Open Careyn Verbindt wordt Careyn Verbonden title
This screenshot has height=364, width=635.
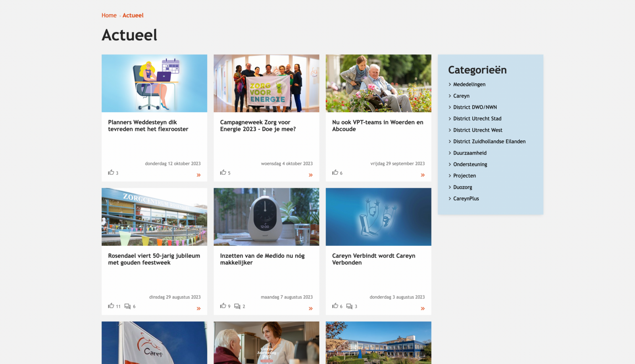pyautogui.click(x=374, y=259)
